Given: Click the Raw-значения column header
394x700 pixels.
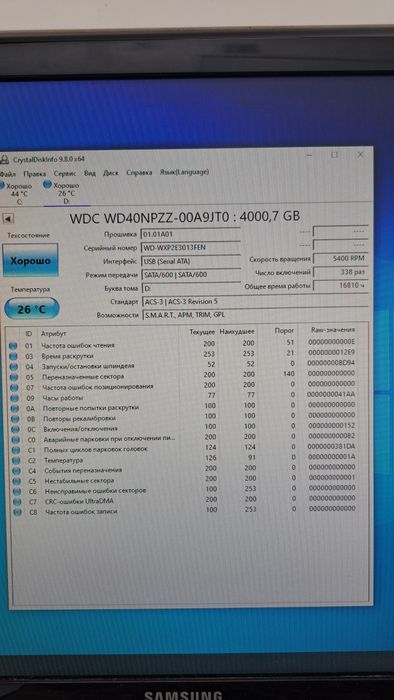Looking at the screenshot, I should pyautogui.click(x=333, y=330).
